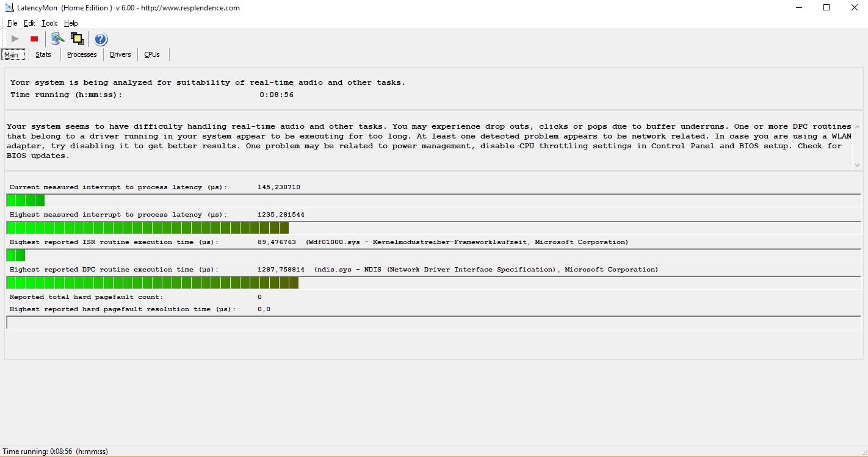This screenshot has width=868, height=457.
Task: Click the toolbar icon right of the red stop
Action: click(x=58, y=39)
